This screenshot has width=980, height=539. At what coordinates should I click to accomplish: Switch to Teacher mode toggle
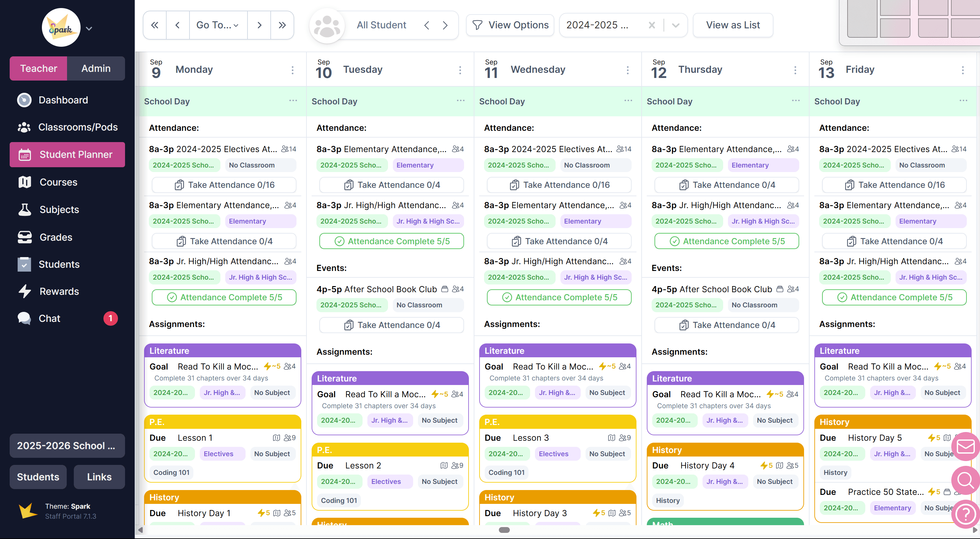point(38,69)
